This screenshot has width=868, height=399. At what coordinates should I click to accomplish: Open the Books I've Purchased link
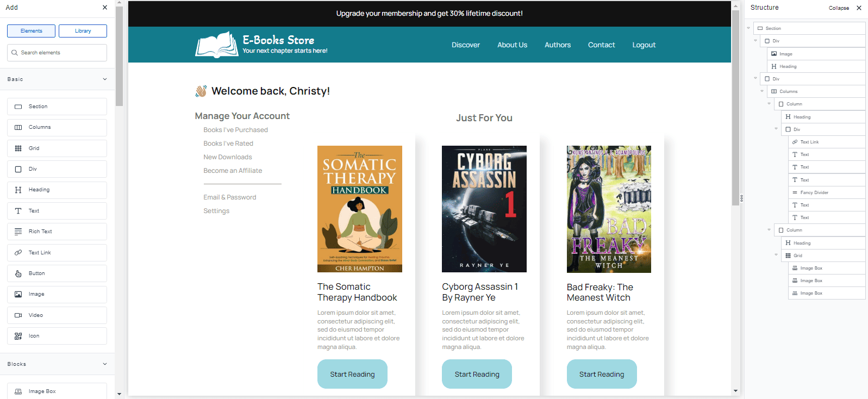point(235,130)
